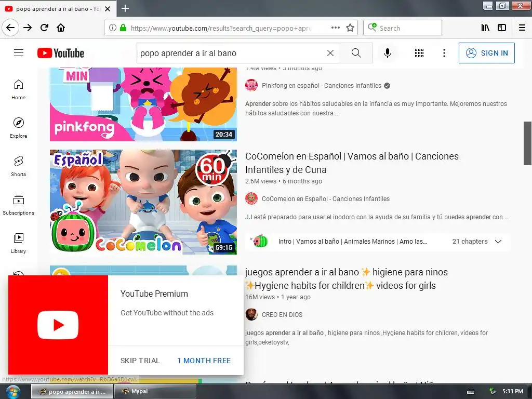532x399 pixels.
Task: Click the URL address field
Action: [x=220, y=28]
